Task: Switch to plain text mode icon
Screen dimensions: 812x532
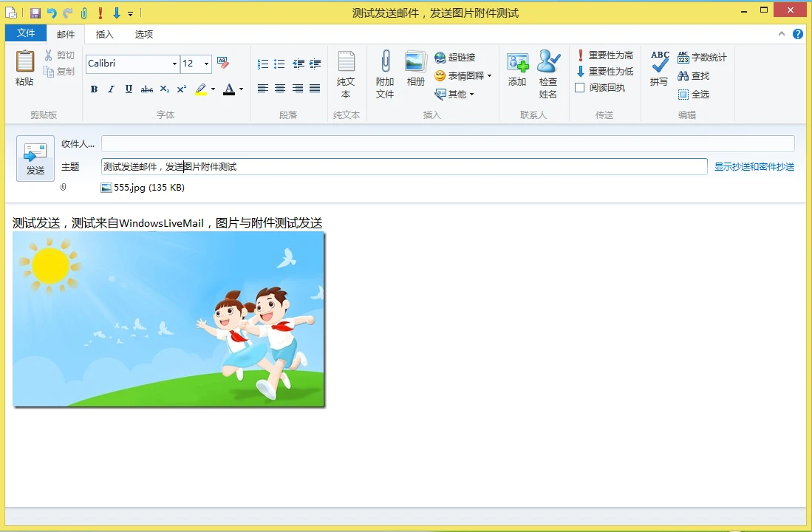Action: (x=346, y=62)
